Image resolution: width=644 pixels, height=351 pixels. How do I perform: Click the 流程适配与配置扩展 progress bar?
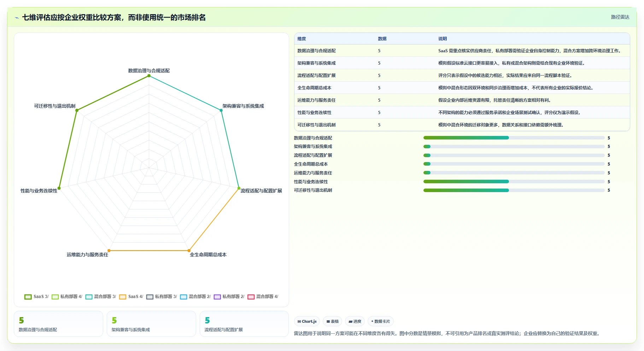click(x=514, y=155)
